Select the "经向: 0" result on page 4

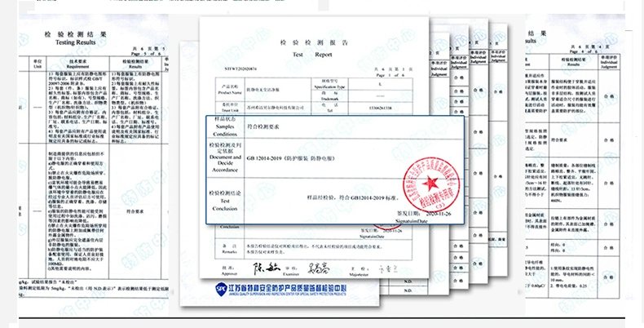(x=558, y=244)
